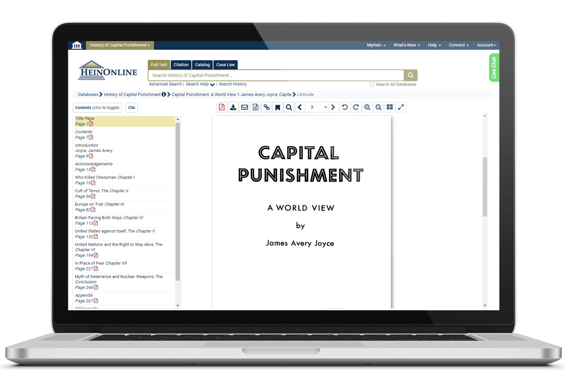Click the Databases breadcrumb link
Screen dimensions: 565x392
point(88,94)
